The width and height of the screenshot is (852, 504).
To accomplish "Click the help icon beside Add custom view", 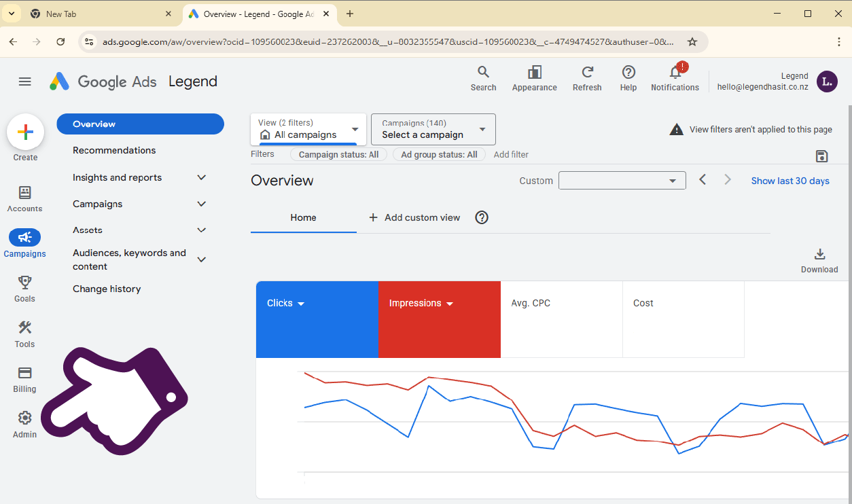I will point(482,217).
